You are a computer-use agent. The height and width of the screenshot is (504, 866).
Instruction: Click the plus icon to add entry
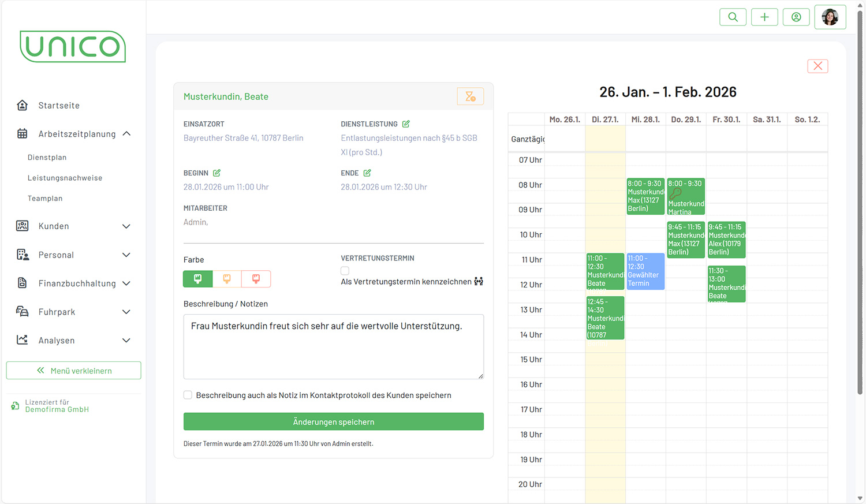point(764,17)
